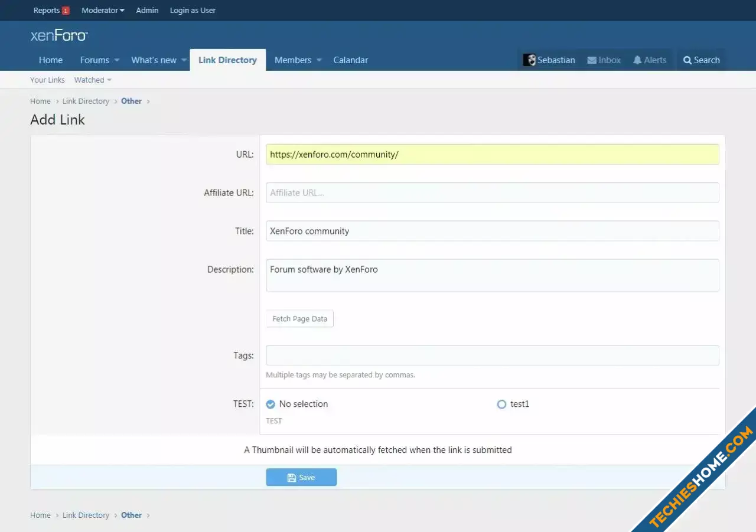Screen dimensions: 756x532
Task: Click bottom breadcrumb Home link
Action: pyautogui.click(x=40, y=515)
